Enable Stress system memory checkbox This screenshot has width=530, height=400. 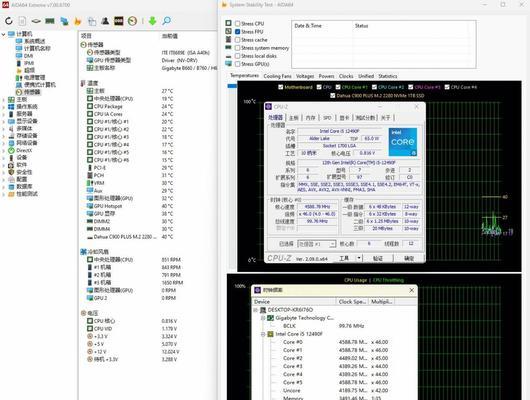(x=238, y=48)
